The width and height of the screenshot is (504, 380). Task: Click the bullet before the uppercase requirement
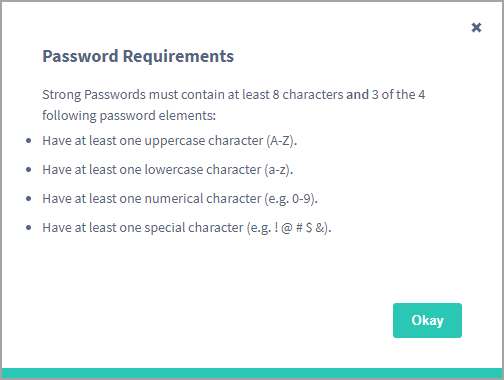click(29, 141)
